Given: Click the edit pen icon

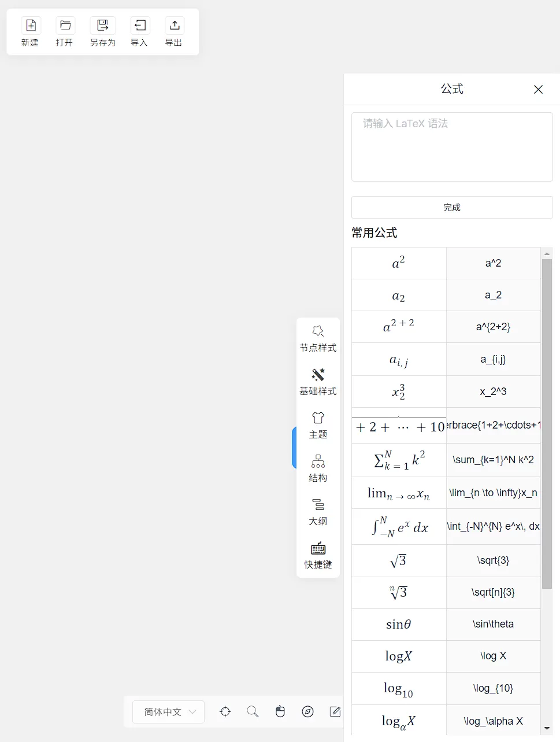Looking at the screenshot, I should [x=335, y=711].
